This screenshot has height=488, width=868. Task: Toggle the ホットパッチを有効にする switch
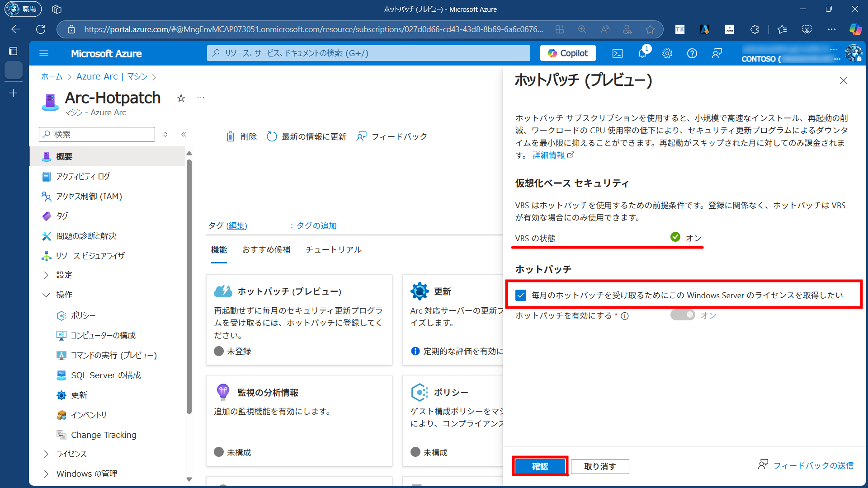683,315
